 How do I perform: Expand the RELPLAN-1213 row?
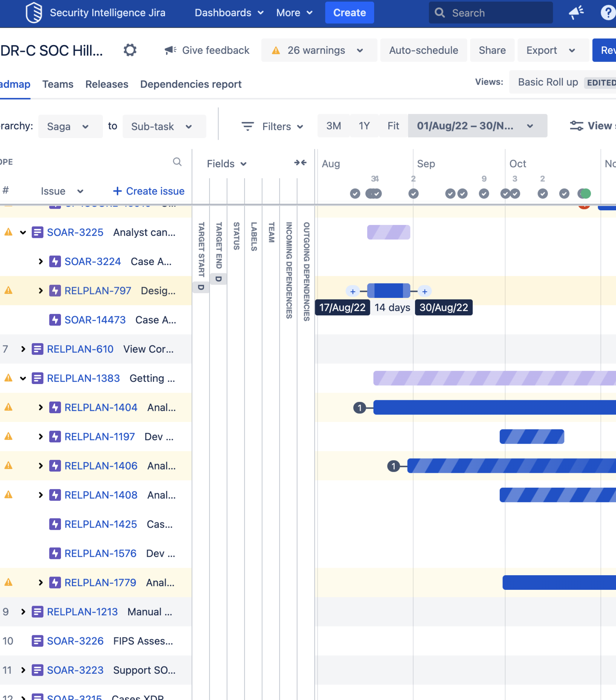pyautogui.click(x=23, y=612)
